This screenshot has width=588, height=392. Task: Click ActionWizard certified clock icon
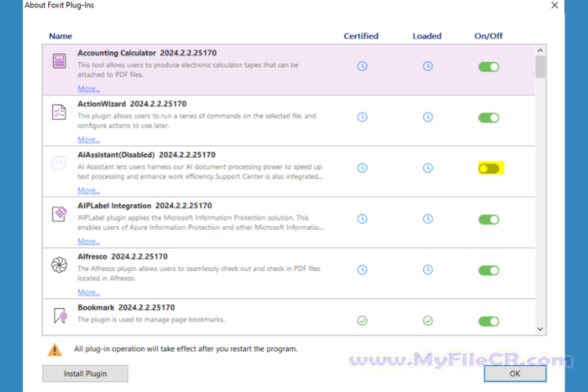pyautogui.click(x=363, y=117)
